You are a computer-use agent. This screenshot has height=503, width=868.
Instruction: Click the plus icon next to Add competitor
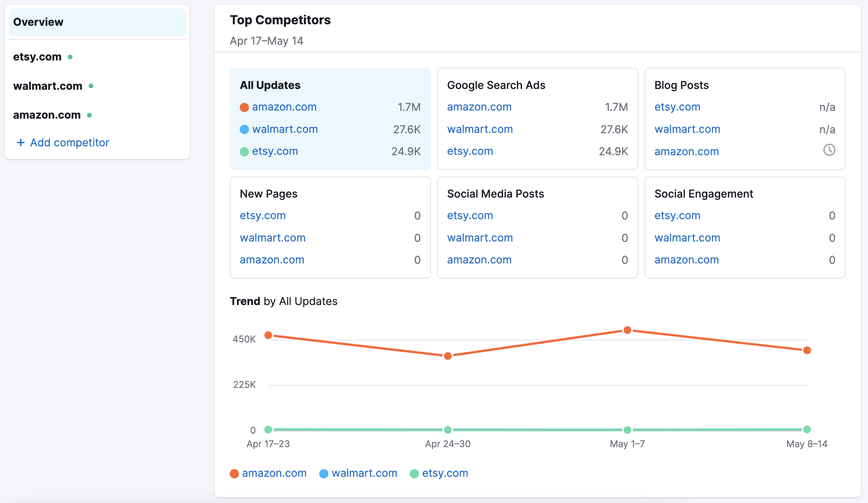20,143
